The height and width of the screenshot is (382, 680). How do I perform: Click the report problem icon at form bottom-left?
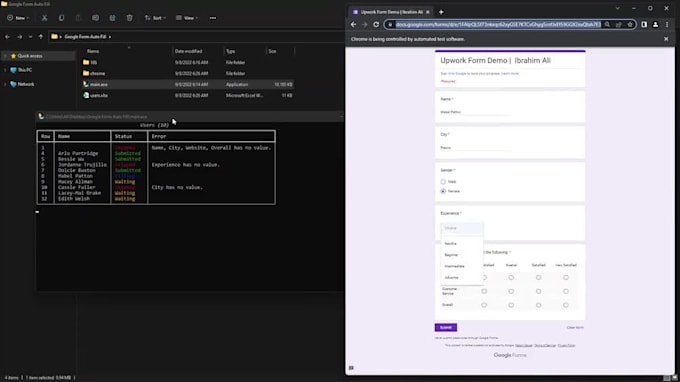(351, 368)
